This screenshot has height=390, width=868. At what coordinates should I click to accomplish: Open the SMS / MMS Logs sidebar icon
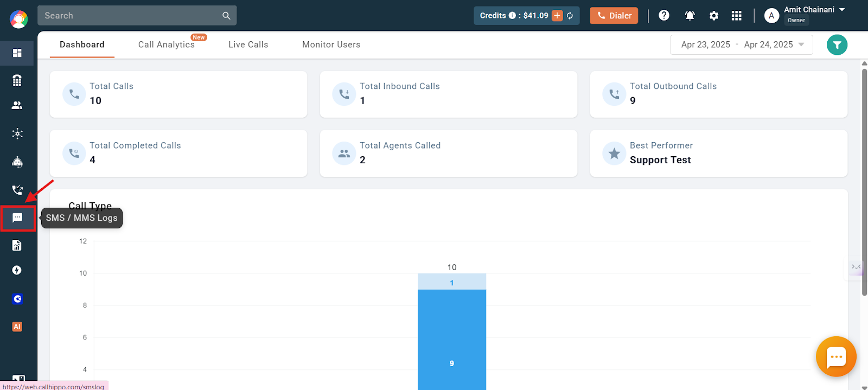point(17,218)
